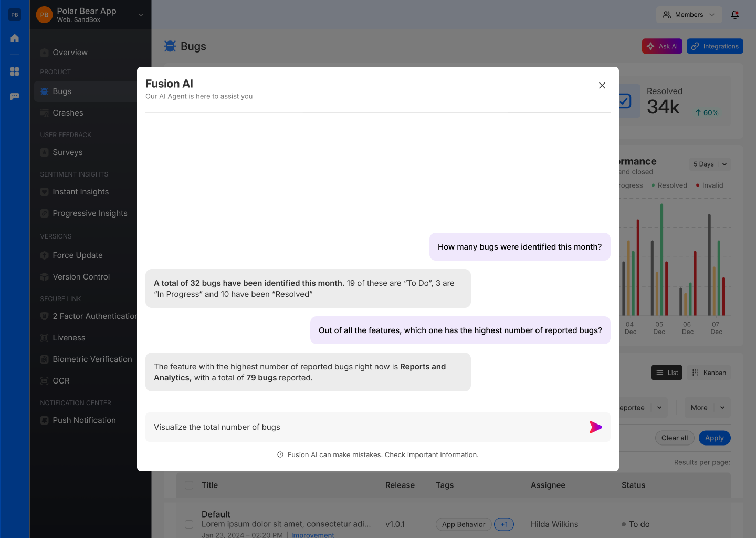Focus the Fusion AI message input field

click(x=367, y=427)
